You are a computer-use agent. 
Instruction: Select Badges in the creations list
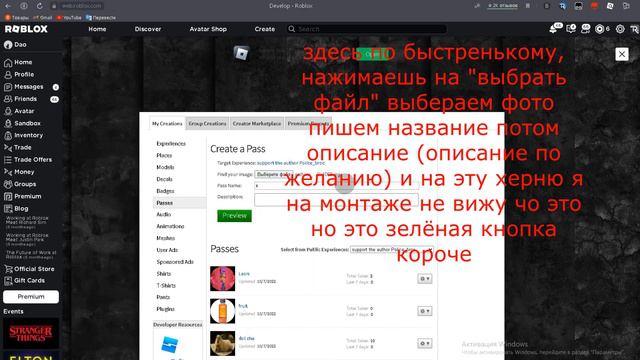coord(165,191)
